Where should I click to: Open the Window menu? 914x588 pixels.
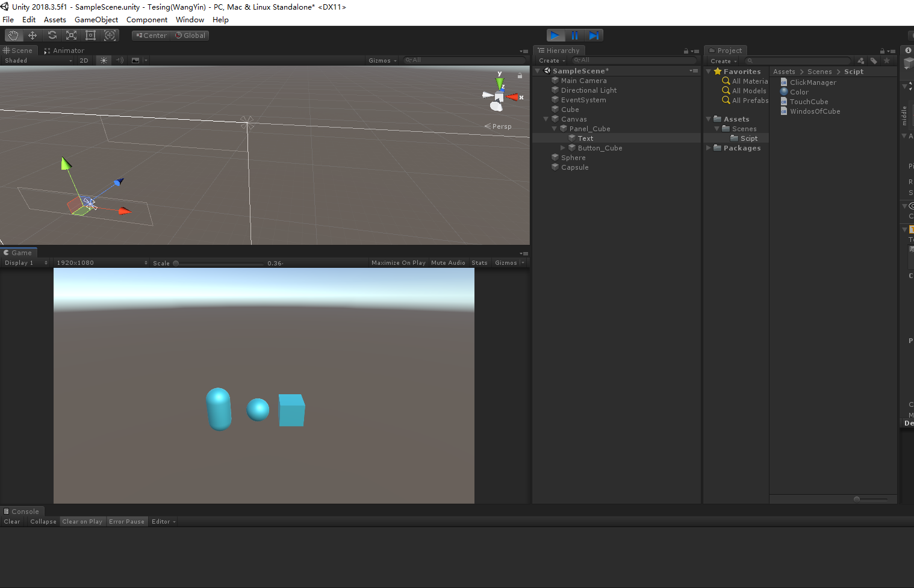(x=190, y=19)
